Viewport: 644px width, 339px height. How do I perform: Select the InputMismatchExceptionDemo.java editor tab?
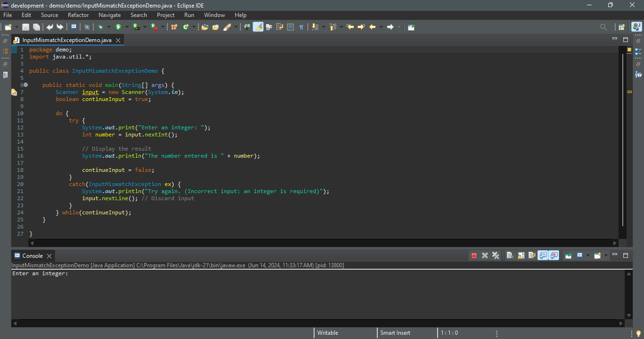point(66,40)
